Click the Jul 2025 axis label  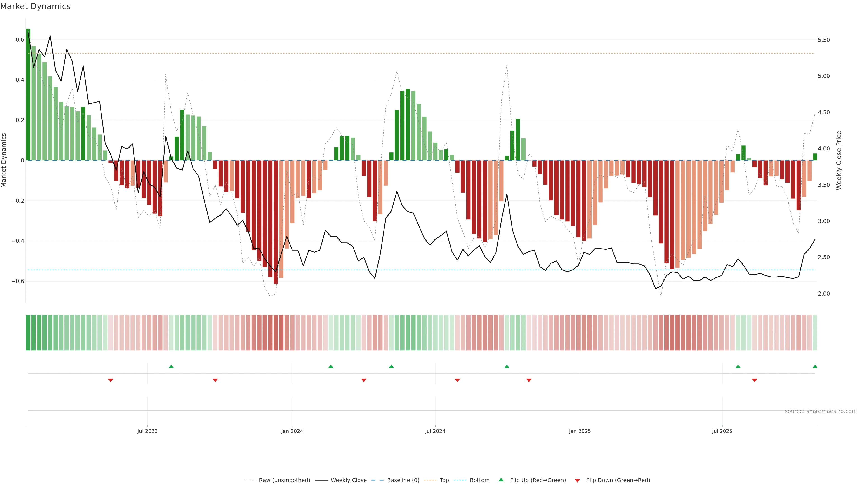pos(722,431)
